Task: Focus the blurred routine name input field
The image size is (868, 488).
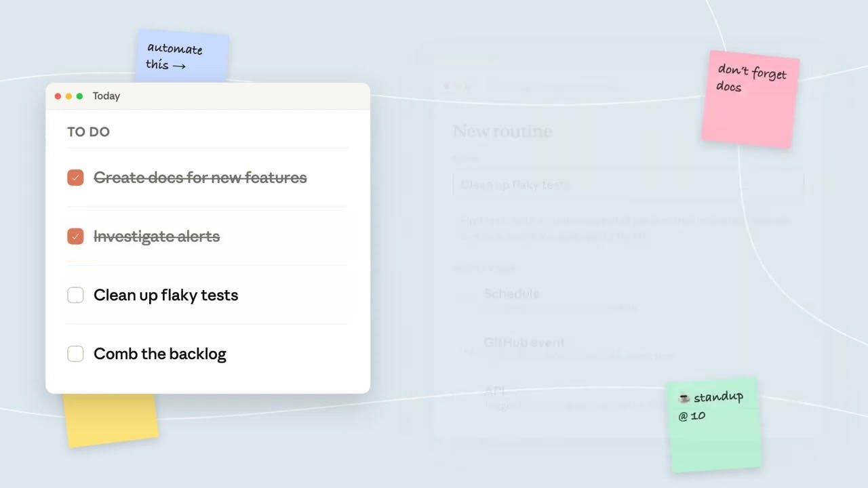Action: tap(628, 184)
